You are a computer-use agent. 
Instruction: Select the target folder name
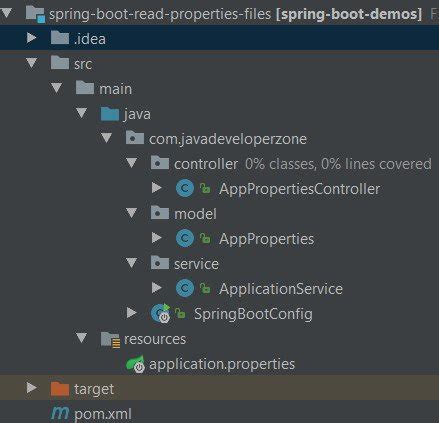pos(94,389)
